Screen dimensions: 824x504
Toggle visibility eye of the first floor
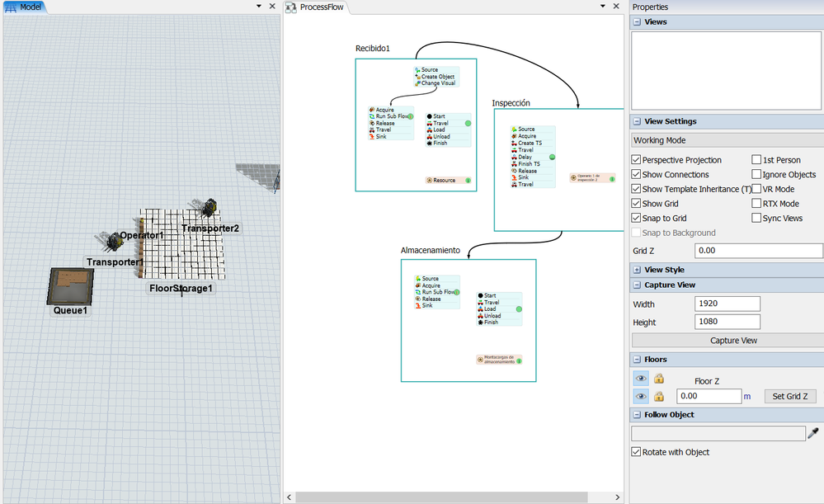pos(641,379)
